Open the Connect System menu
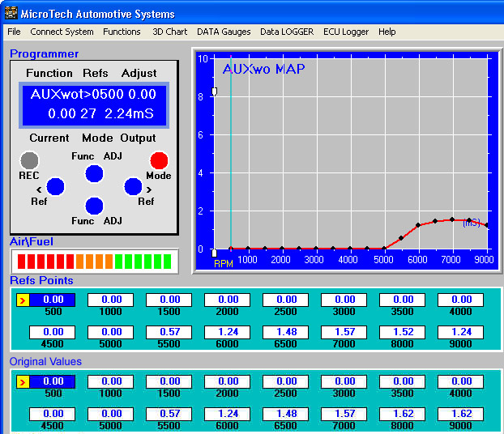Image resolution: width=504 pixels, height=434 pixels. 62,32
